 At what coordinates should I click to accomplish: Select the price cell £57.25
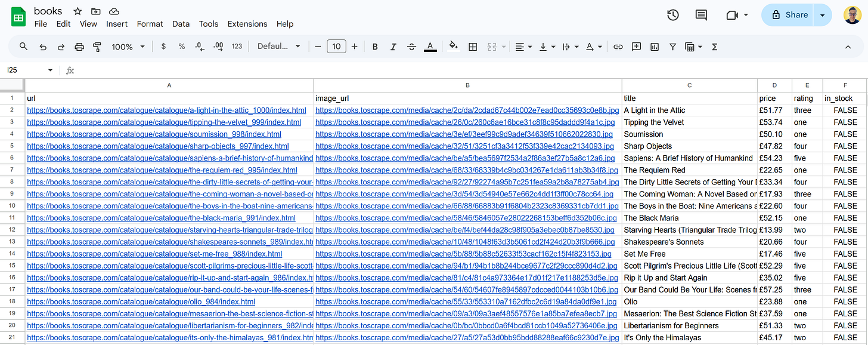[x=774, y=289]
